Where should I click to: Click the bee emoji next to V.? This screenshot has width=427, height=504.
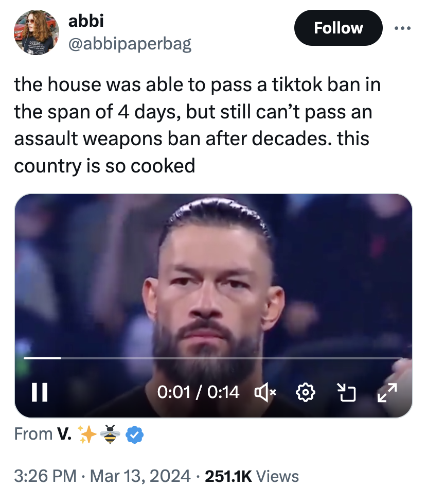pos(109,435)
